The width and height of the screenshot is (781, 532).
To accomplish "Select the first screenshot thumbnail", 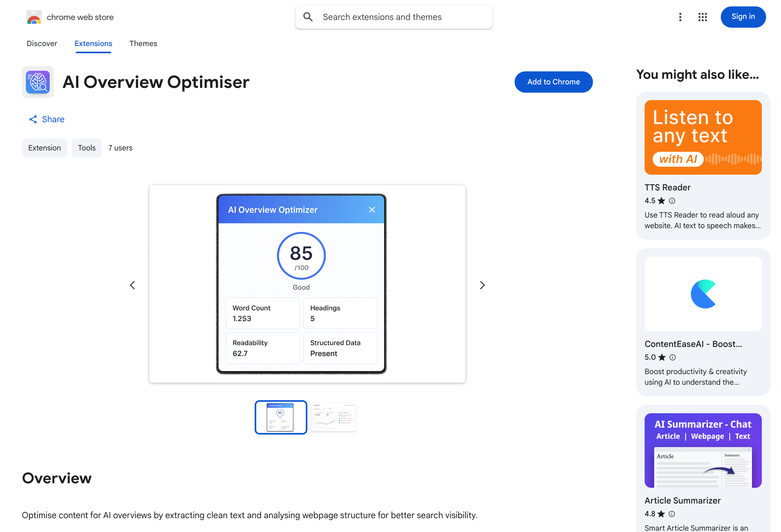I will point(281,417).
